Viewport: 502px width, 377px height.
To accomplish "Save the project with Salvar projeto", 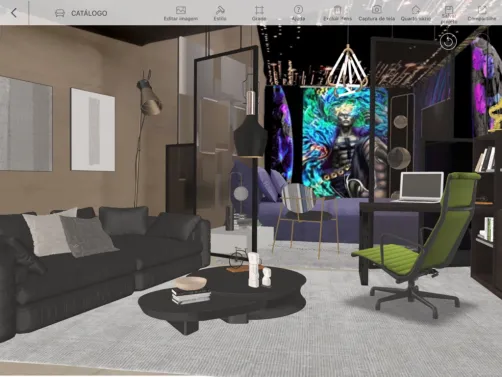I will (448, 15).
